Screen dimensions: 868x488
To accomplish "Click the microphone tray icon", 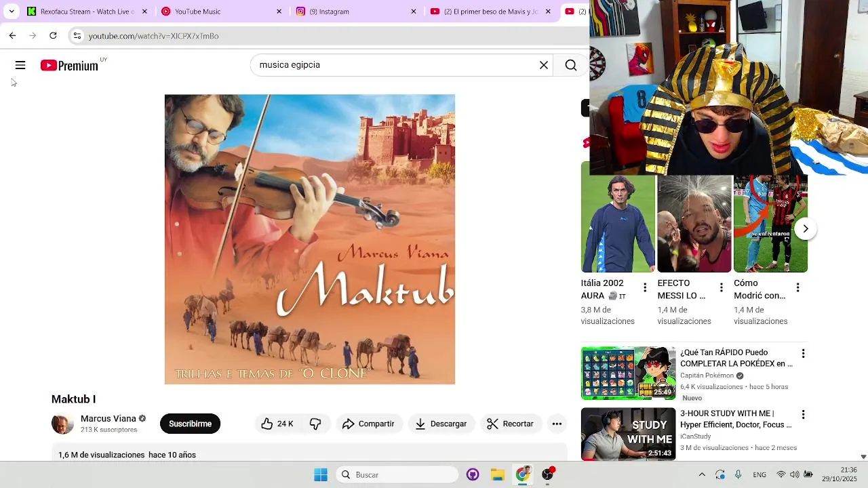I will coord(738,474).
